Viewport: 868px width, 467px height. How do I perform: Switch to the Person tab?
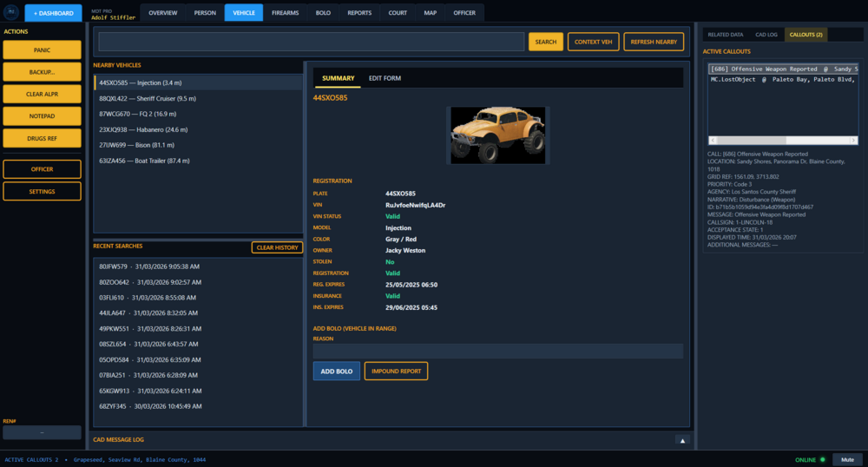click(205, 13)
